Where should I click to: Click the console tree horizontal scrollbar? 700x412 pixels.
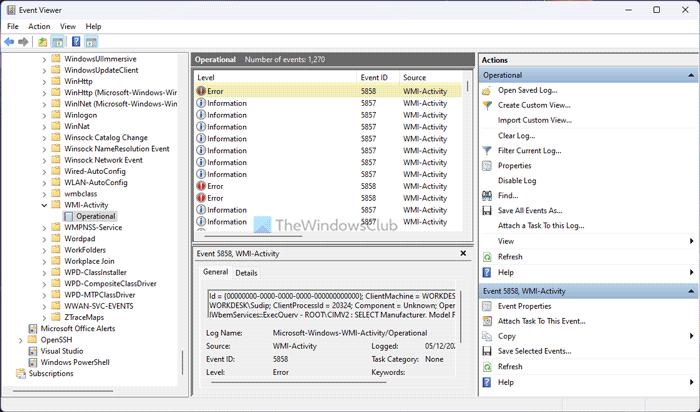pyautogui.click(x=63, y=391)
